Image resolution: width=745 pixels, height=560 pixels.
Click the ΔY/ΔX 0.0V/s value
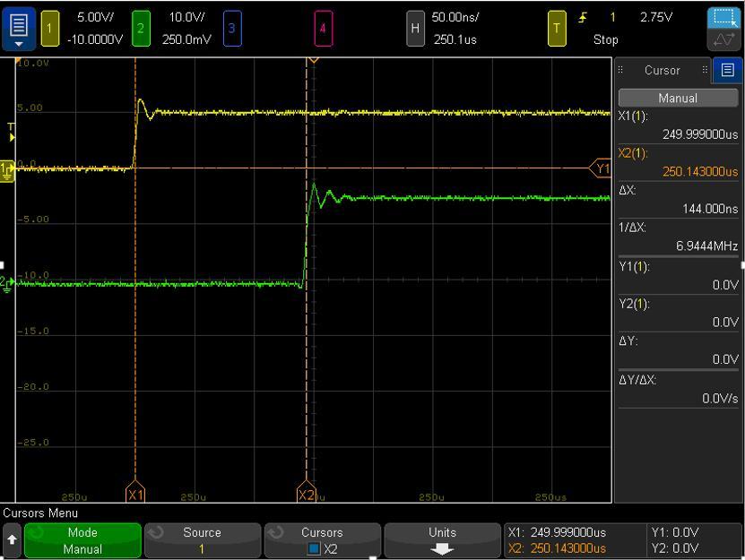click(720, 398)
